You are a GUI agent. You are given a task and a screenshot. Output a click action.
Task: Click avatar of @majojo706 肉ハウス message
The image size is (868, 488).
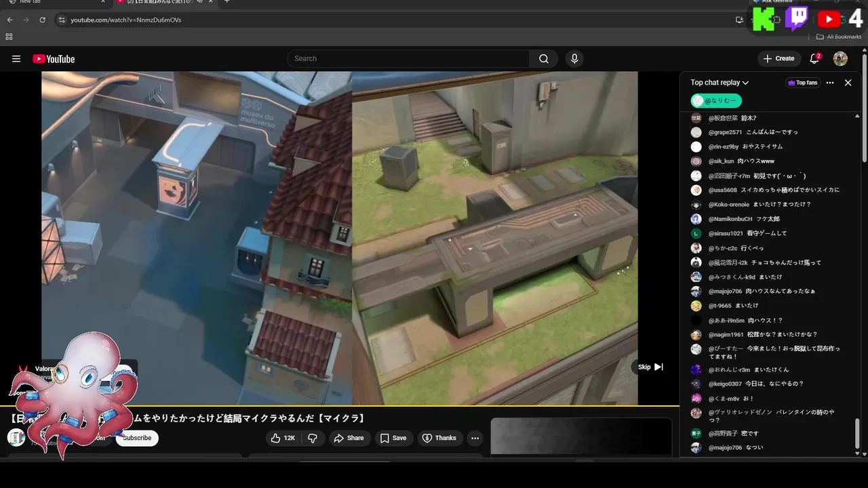click(x=696, y=291)
